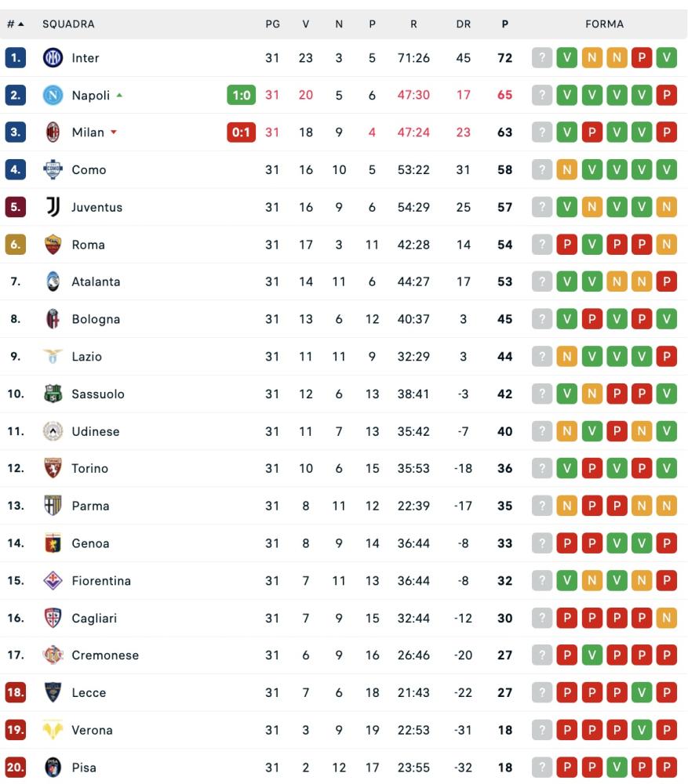The image size is (688, 784).
Task: Click the PG column header
Action: click(272, 24)
